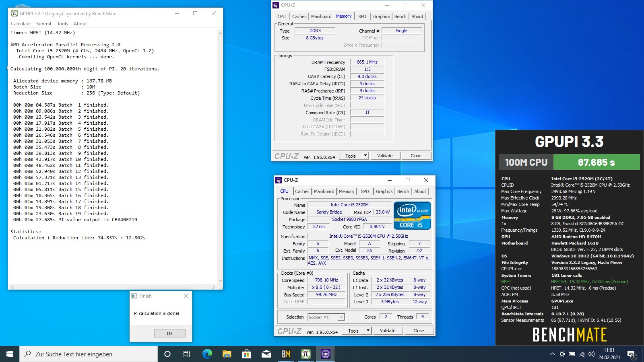Click the GPUPI vertical scrollbar up arrow
644x362 pixels.
pos(220,33)
